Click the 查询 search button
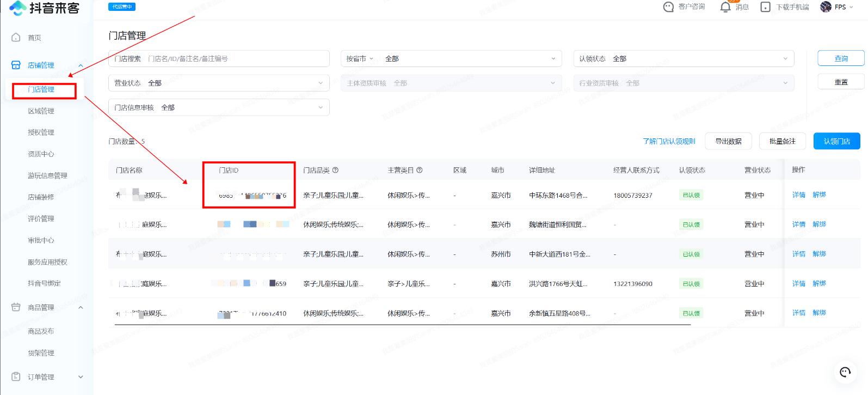 click(841, 58)
